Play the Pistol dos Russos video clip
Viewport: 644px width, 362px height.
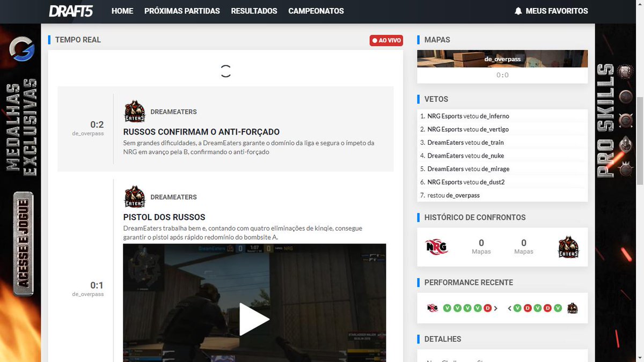pyautogui.click(x=254, y=319)
